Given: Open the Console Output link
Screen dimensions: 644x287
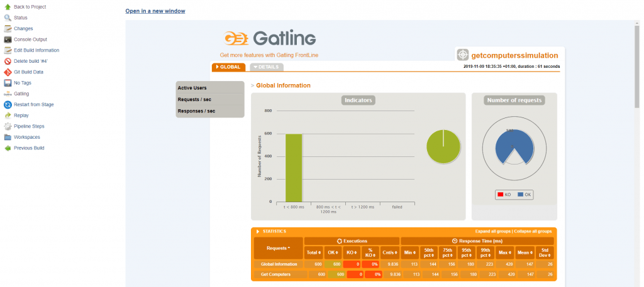Looking at the screenshot, I should point(30,40).
